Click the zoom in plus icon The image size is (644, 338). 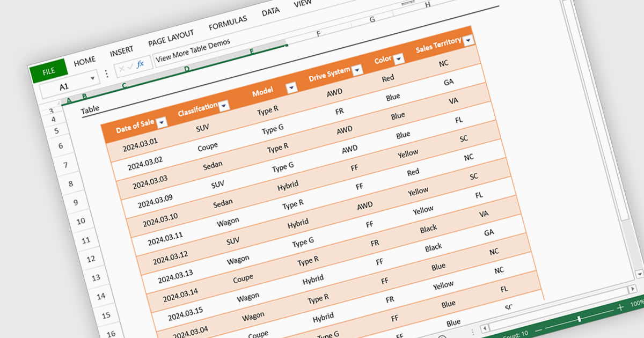point(620,307)
